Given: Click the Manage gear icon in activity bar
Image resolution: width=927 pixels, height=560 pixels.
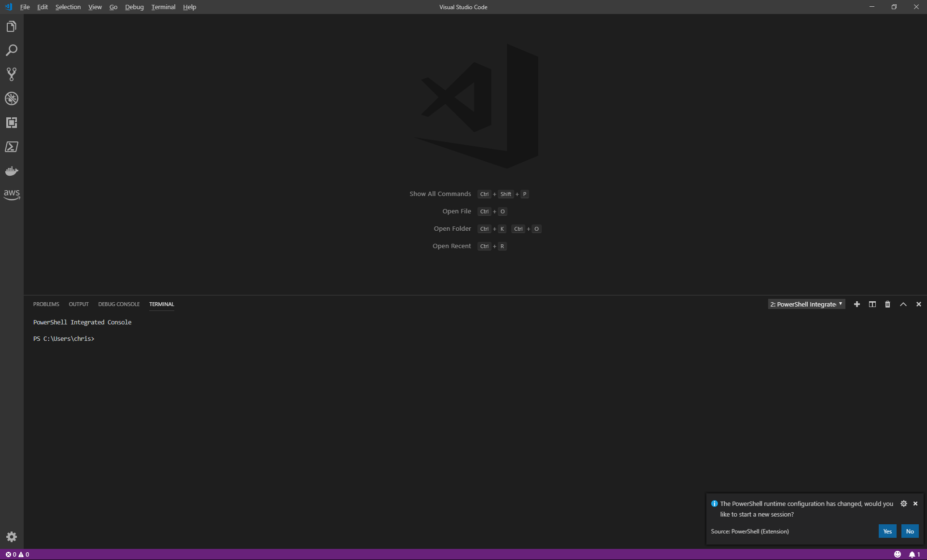Looking at the screenshot, I should click(12, 537).
